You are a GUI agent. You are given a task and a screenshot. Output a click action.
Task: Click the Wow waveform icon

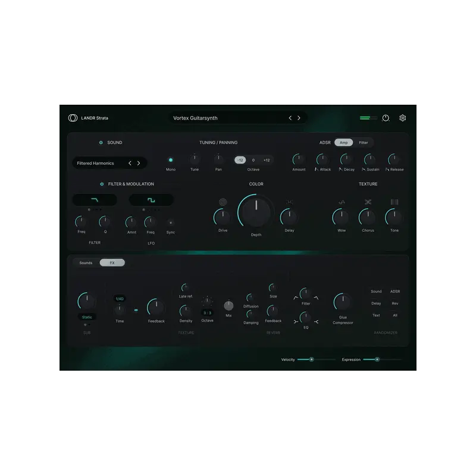342,202
